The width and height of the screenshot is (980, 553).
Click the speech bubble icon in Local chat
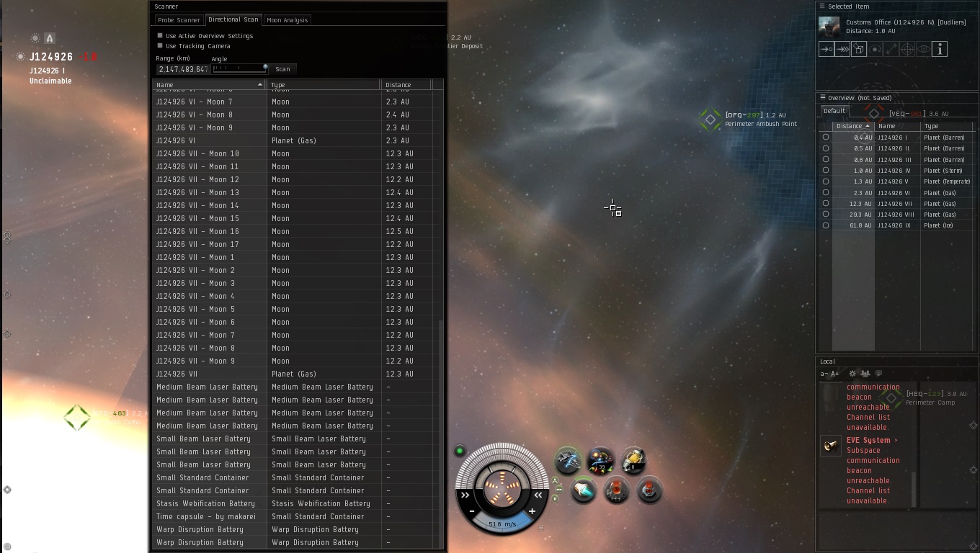pos(878,374)
